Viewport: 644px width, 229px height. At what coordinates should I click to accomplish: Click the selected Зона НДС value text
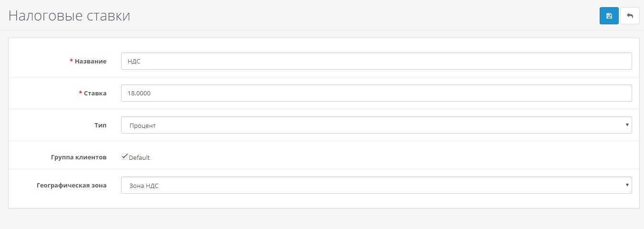143,186
